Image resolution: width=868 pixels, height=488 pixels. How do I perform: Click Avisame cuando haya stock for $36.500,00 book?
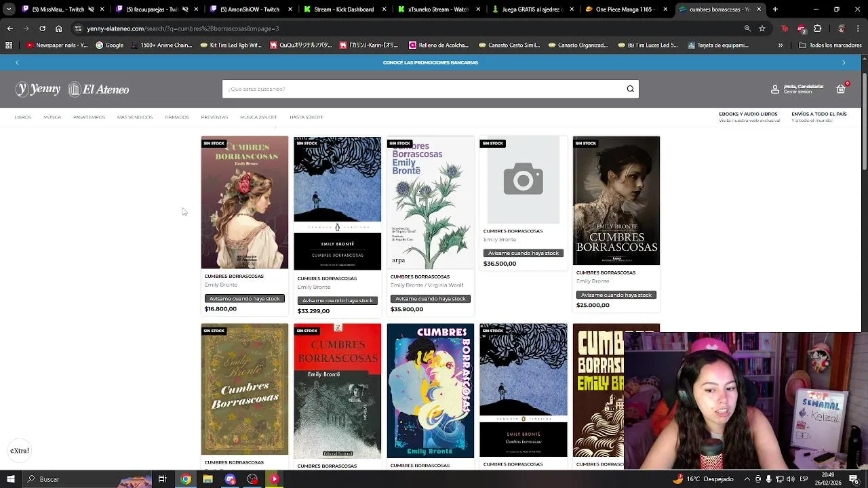[523, 253]
